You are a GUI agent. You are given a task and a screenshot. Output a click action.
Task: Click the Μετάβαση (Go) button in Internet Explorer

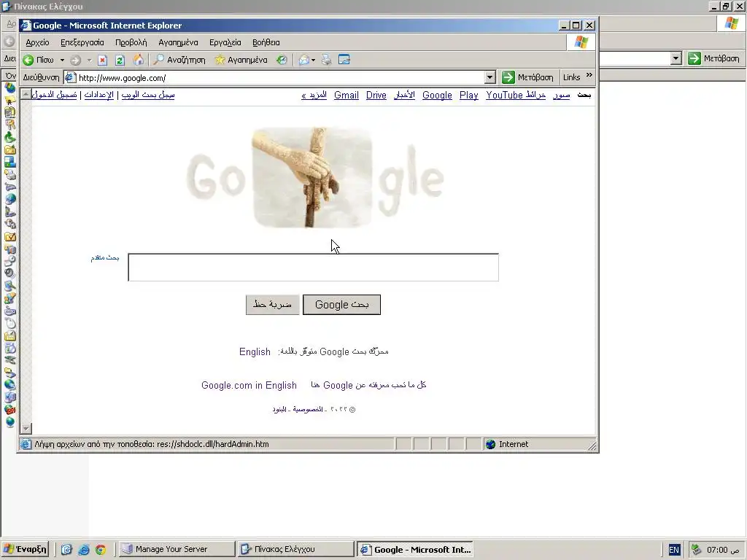(528, 77)
